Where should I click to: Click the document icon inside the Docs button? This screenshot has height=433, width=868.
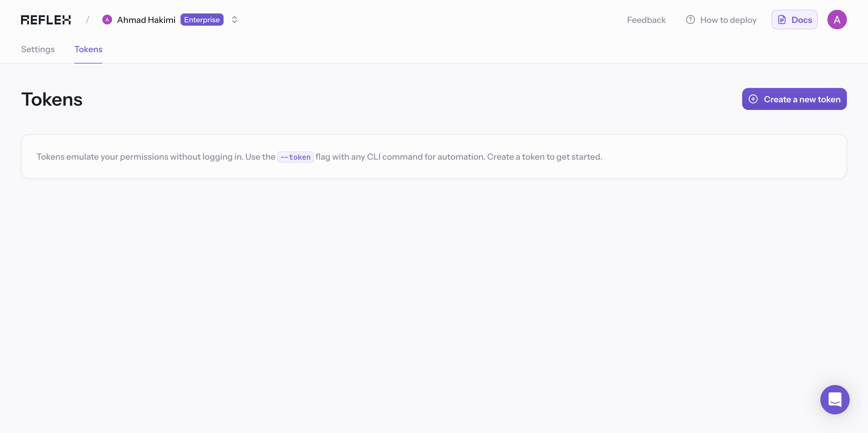[782, 20]
